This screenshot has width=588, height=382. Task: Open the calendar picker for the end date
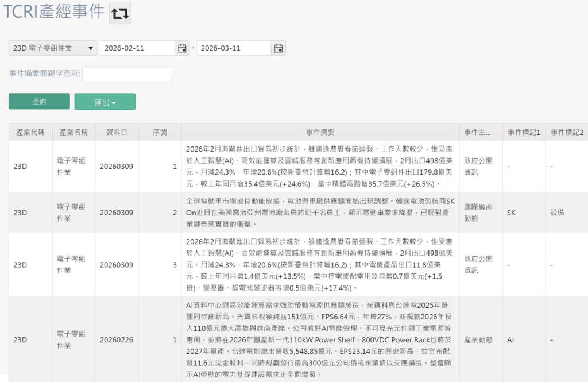[x=278, y=48]
